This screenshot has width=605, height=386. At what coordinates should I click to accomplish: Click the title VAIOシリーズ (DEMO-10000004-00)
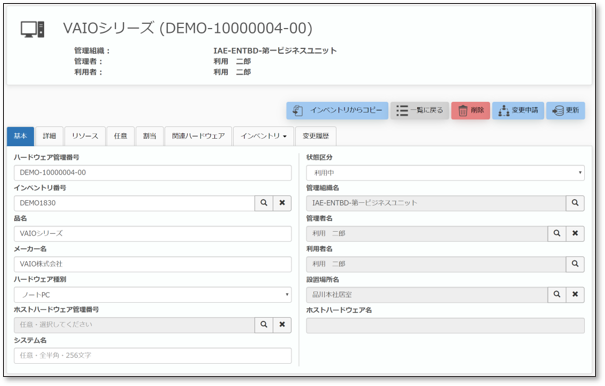pyautogui.click(x=188, y=28)
